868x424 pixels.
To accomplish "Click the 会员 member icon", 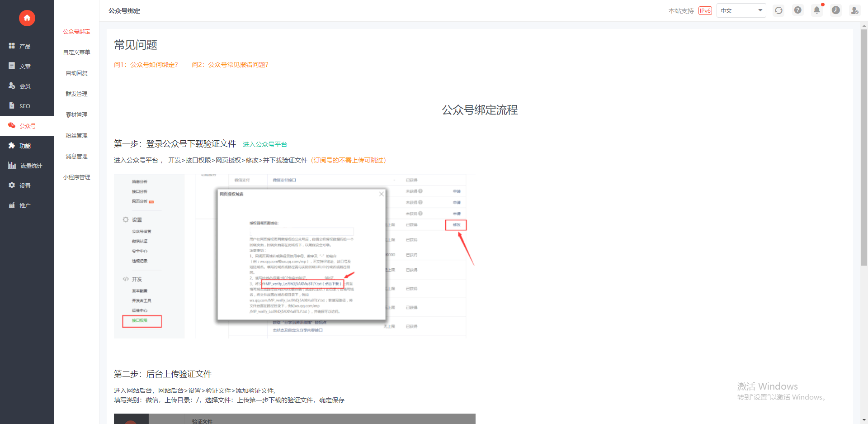I will point(12,86).
